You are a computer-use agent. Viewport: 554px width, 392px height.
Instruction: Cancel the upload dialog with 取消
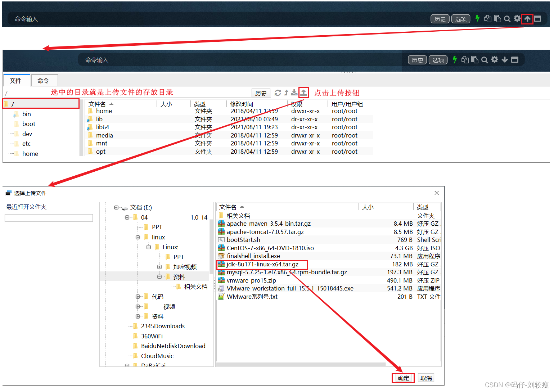coord(426,378)
